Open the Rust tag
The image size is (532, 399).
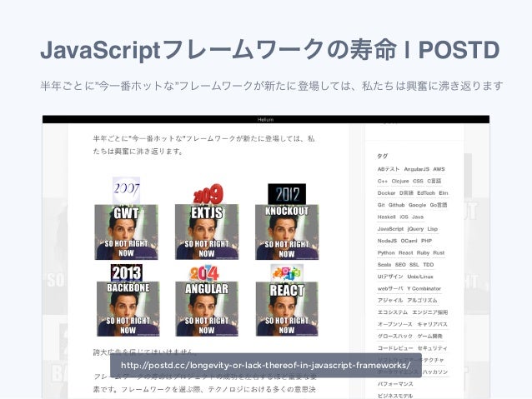(x=439, y=252)
